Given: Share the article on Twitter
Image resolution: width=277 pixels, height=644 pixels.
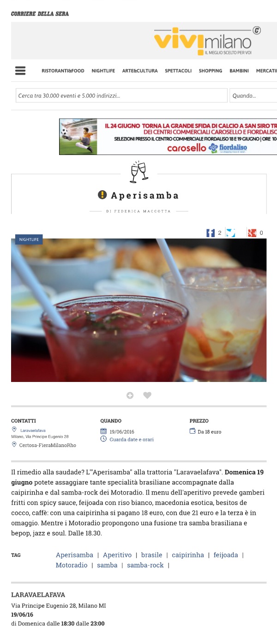Looking at the screenshot, I should [x=230, y=233].
